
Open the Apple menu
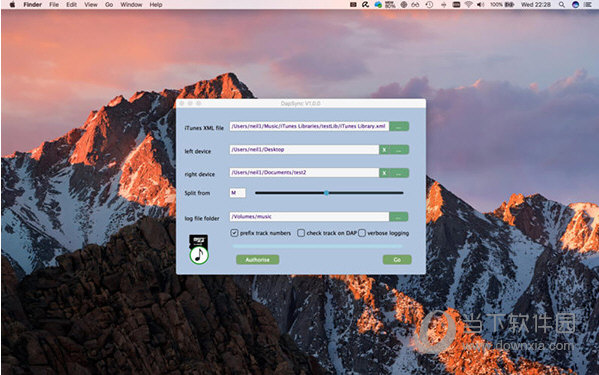[12, 5]
